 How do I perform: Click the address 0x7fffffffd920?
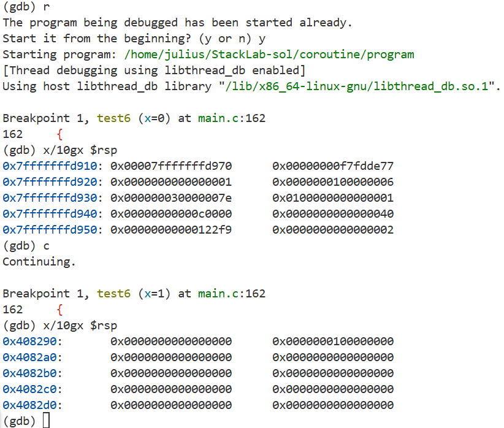(x=53, y=182)
